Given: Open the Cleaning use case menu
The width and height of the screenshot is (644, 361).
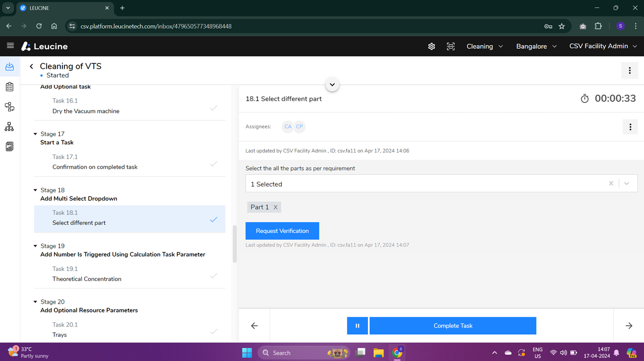Looking at the screenshot, I should 484,46.
